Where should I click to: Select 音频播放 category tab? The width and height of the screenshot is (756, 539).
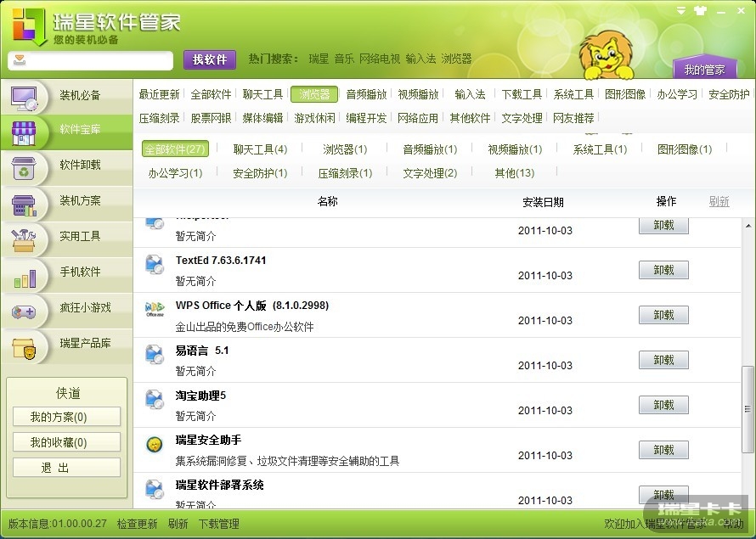pos(366,94)
